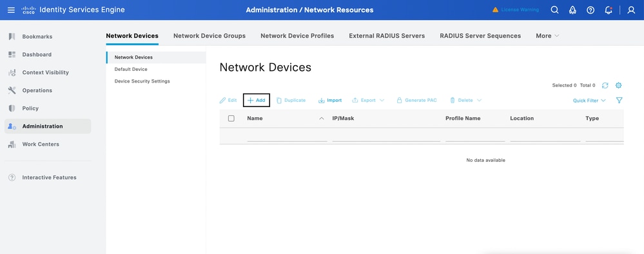
Task: Click the Policy shield icon
Action: tap(12, 108)
